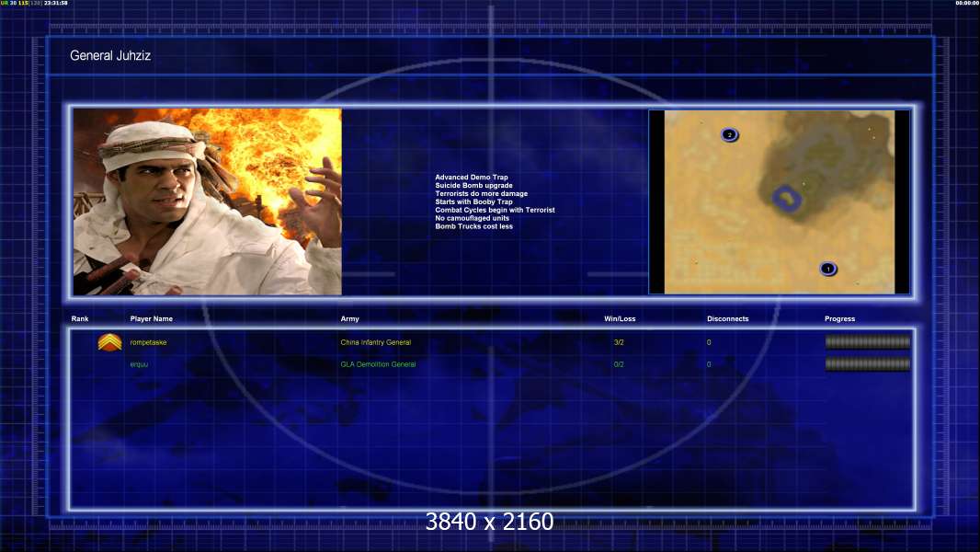Image resolution: width=980 pixels, height=552 pixels.
Task: Click the "0/2" win/loss value
Action: pos(619,364)
